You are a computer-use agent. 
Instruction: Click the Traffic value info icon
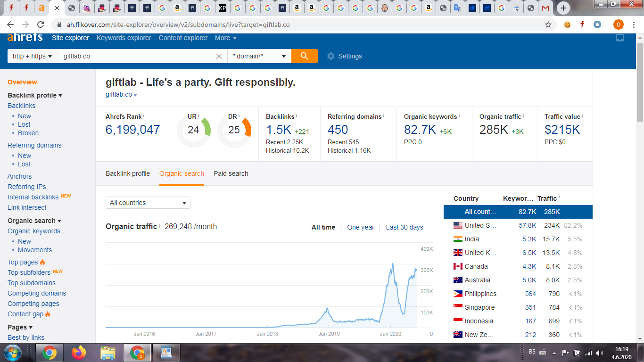[583, 116]
